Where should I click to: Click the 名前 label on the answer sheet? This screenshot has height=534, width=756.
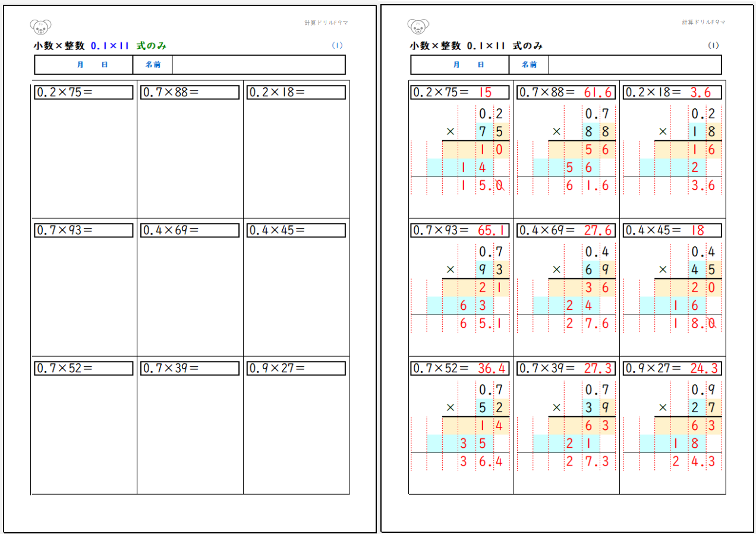pyautogui.click(x=529, y=65)
